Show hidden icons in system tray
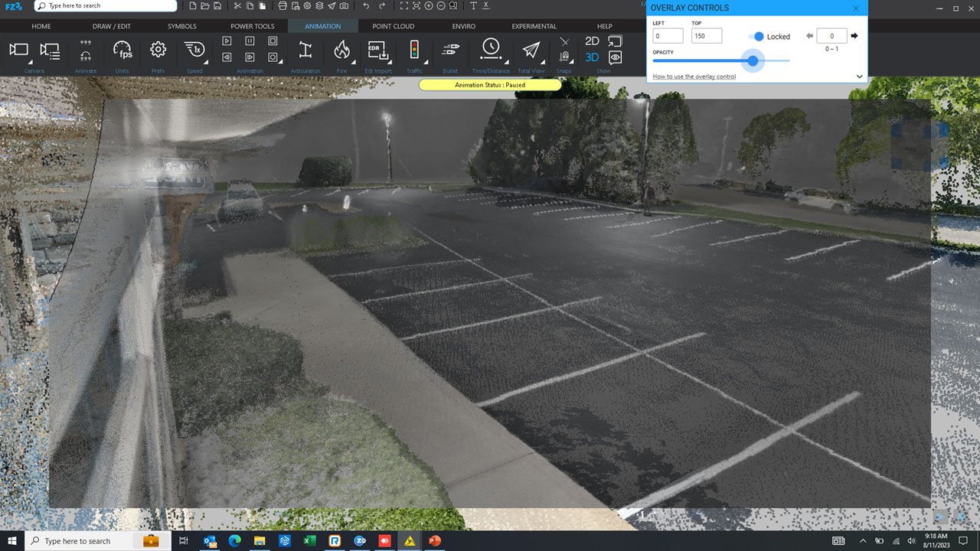 pos(863,541)
